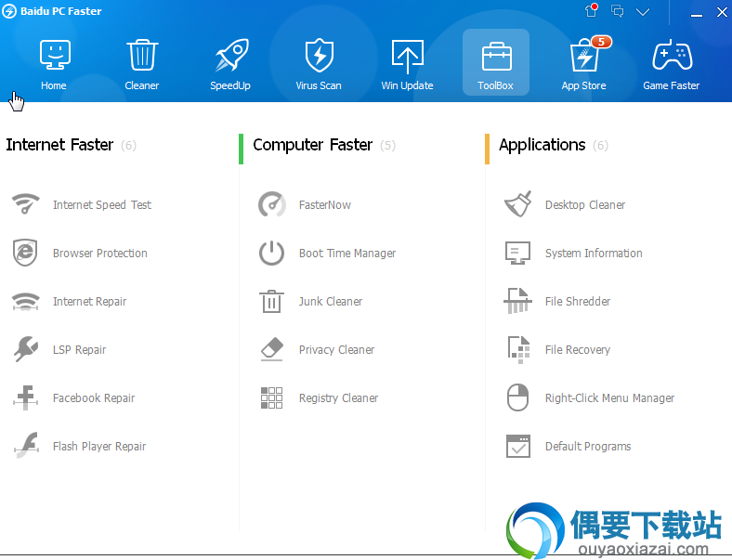Click the Computer Faster section heading
The image size is (732, 560).
pos(313,145)
